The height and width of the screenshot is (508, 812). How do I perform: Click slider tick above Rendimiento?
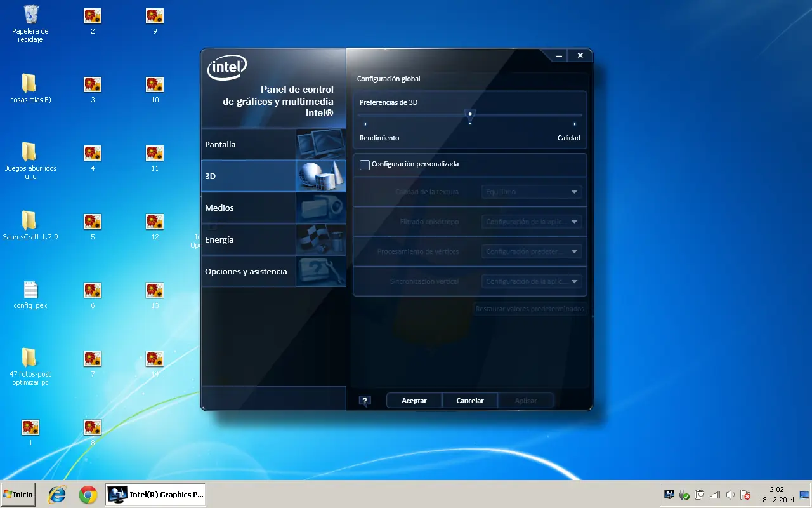(x=365, y=124)
